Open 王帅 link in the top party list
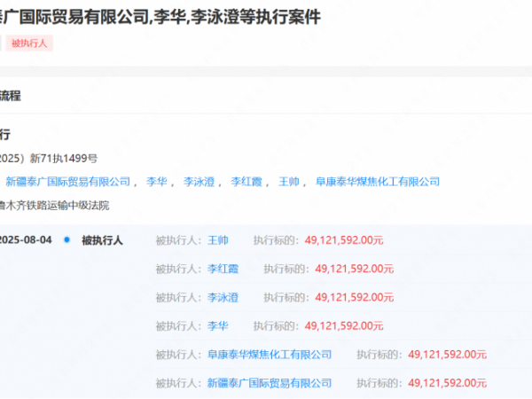This screenshot has height=399, width=532. click(289, 182)
